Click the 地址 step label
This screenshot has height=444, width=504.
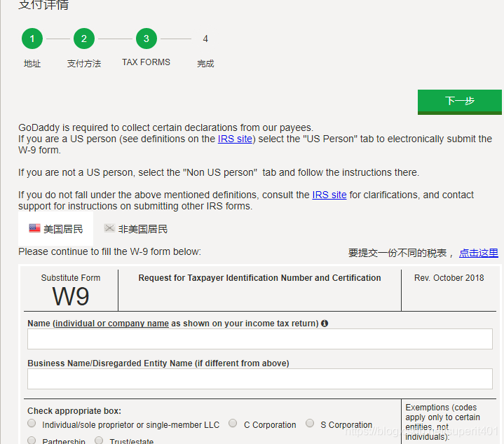click(32, 64)
